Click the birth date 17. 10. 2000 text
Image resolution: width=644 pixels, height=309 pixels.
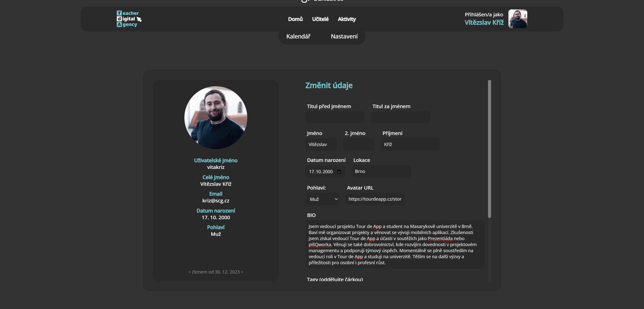tap(216, 217)
